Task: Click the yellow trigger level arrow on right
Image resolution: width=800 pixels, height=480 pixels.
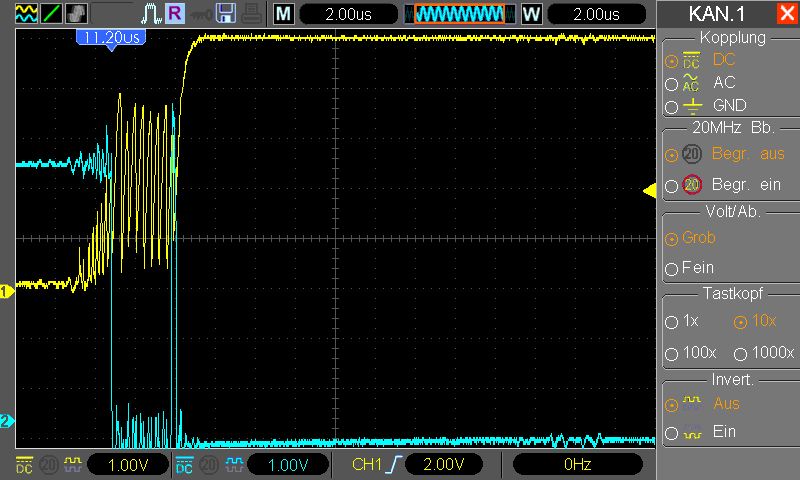Action: point(649,191)
